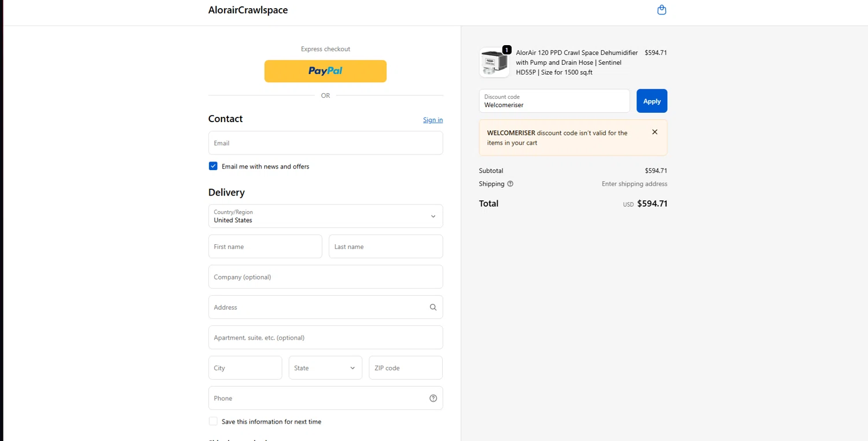The image size is (868, 441).
Task: Click the Subtotal label
Action: 491,171
